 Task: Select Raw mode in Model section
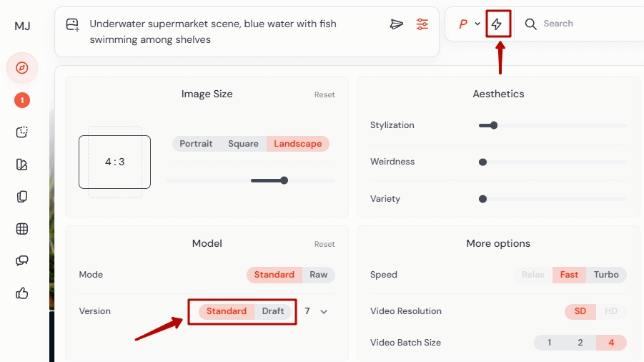(318, 275)
